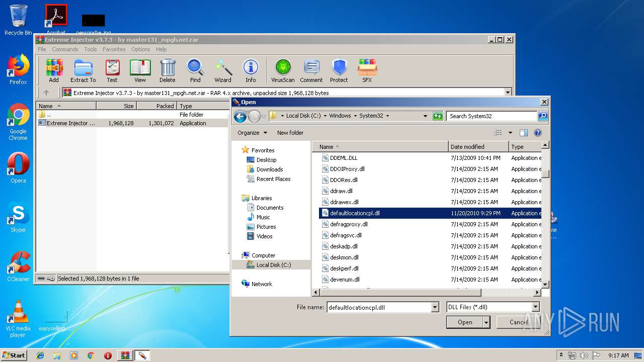
Task: Click the File name text field
Action: click(x=379, y=307)
